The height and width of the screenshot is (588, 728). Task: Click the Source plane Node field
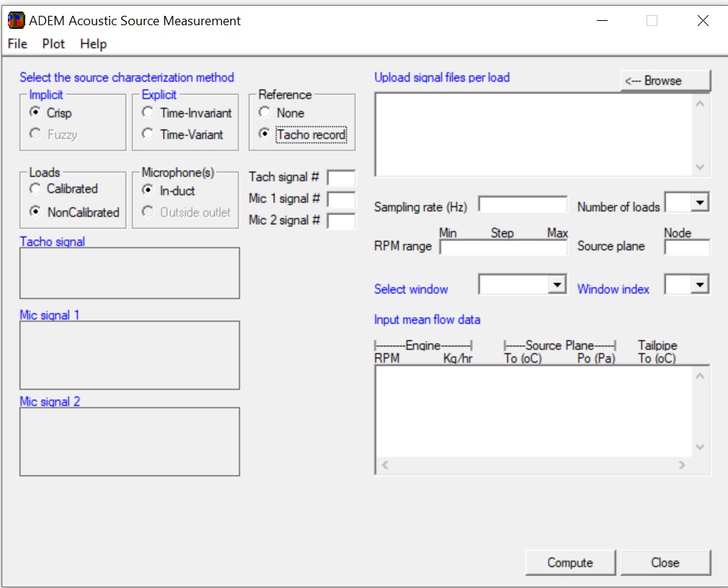[686, 248]
